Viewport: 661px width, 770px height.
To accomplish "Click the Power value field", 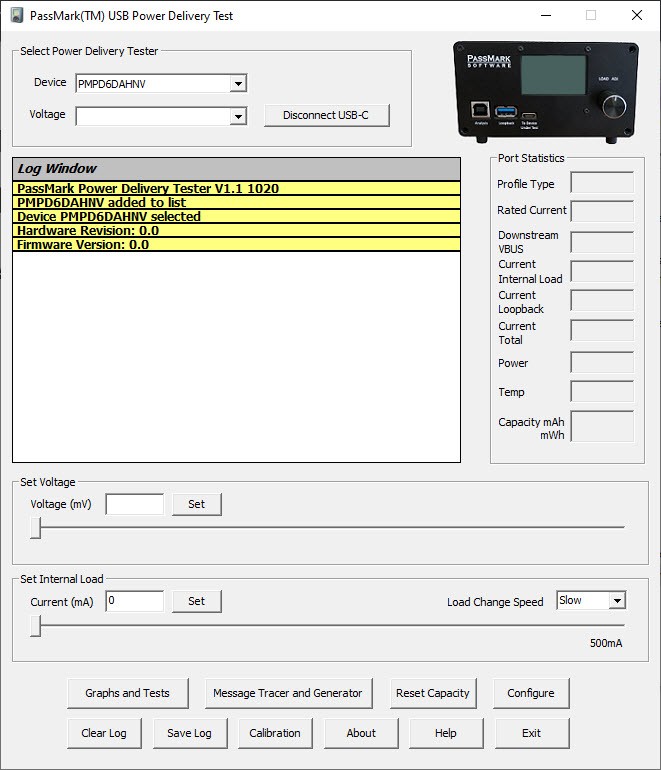I will pyautogui.click(x=602, y=362).
